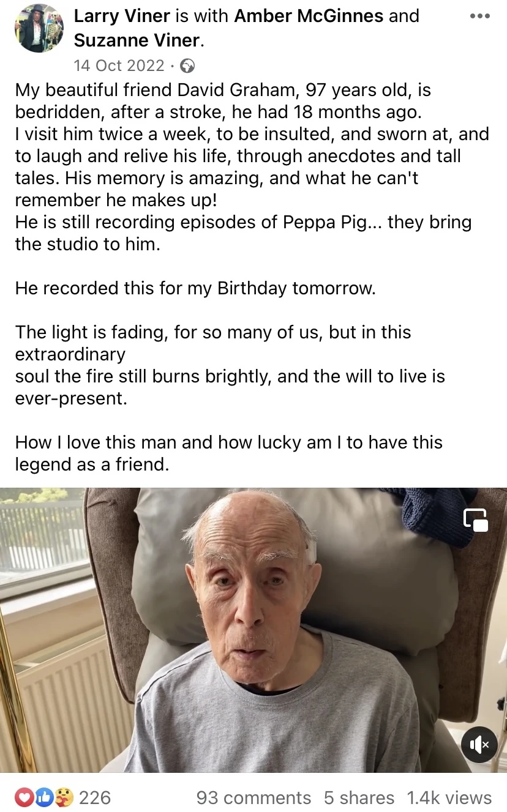The width and height of the screenshot is (507, 812).
Task: Click the 14 Oct 2022 timestamp
Action: 119,65
